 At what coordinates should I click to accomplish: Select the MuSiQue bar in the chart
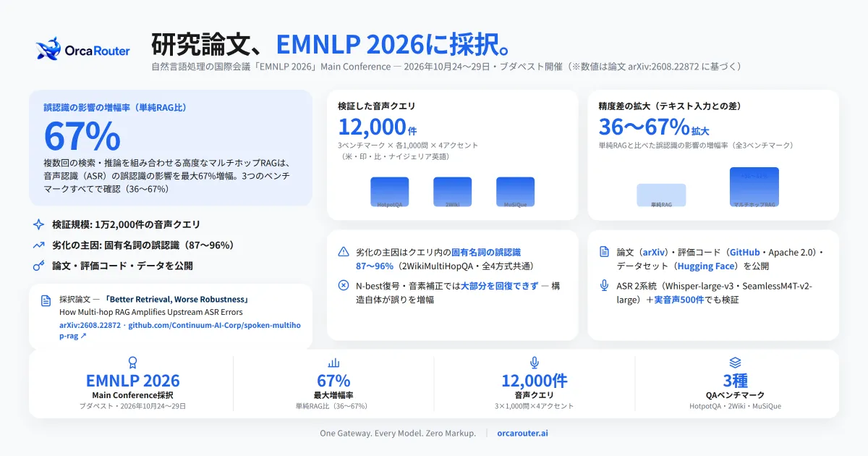515,193
